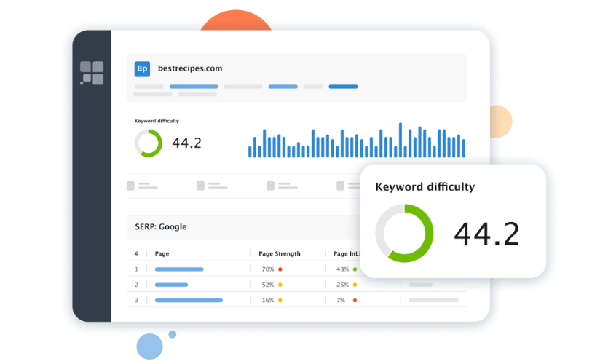Click the blue Bp site icon
The image size is (592, 364).
pyautogui.click(x=142, y=68)
